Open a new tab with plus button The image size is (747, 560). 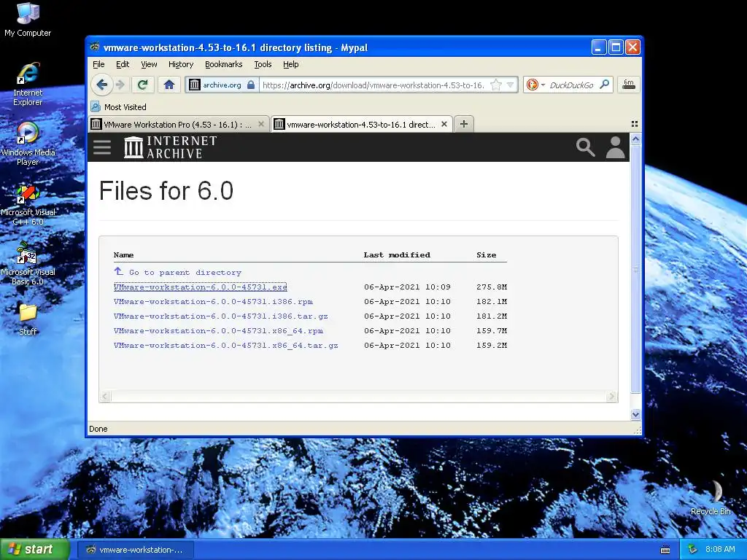(463, 124)
